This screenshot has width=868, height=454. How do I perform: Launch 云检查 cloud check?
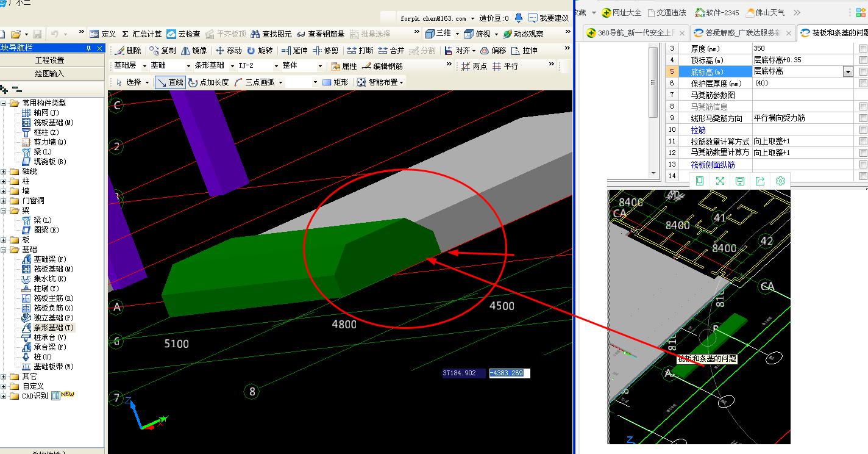(x=183, y=34)
